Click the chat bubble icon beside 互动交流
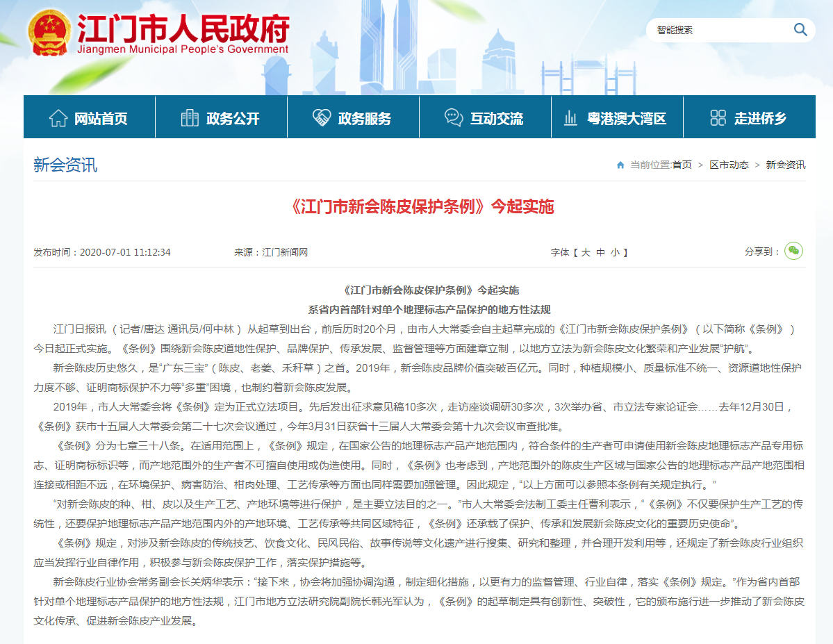The image size is (833, 644). (x=454, y=118)
